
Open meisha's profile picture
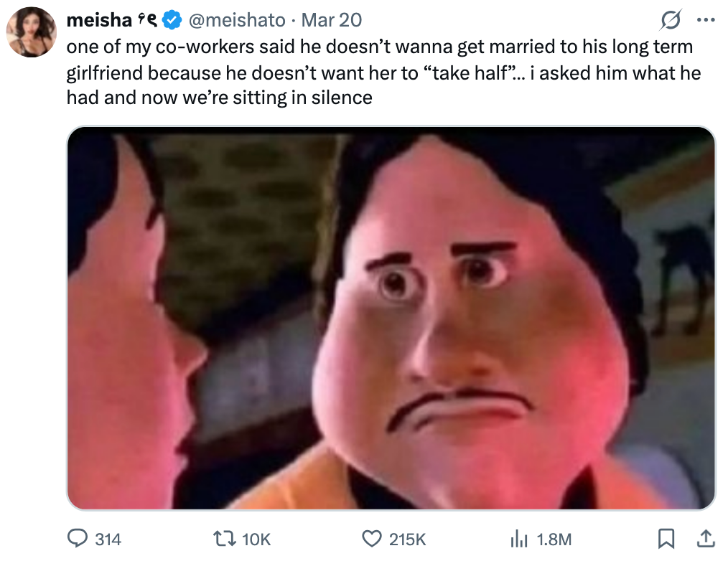tap(31, 32)
